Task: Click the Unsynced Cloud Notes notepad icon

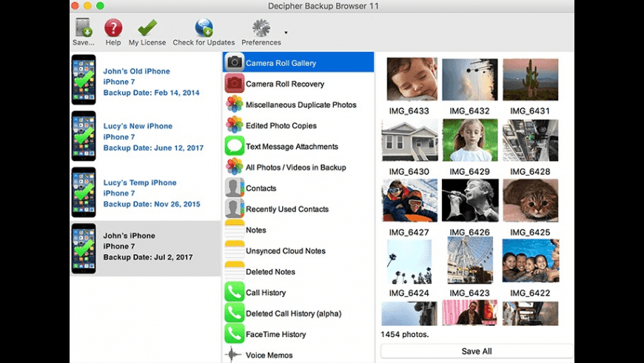Action: click(235, 250)
